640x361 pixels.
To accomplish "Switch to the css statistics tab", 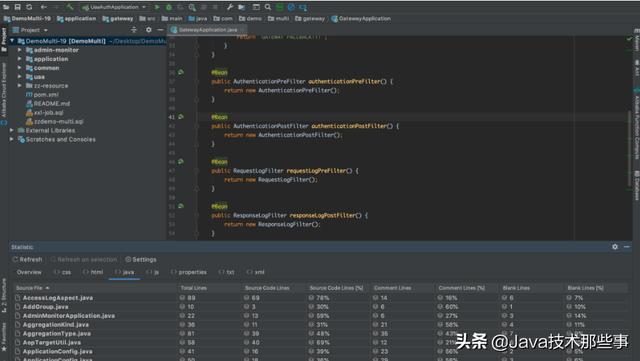I will point(62,272).
